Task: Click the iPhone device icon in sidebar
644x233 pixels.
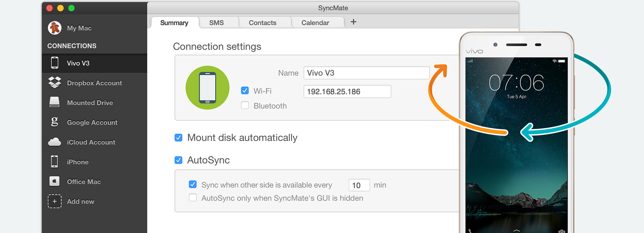Action: point(54,161)
